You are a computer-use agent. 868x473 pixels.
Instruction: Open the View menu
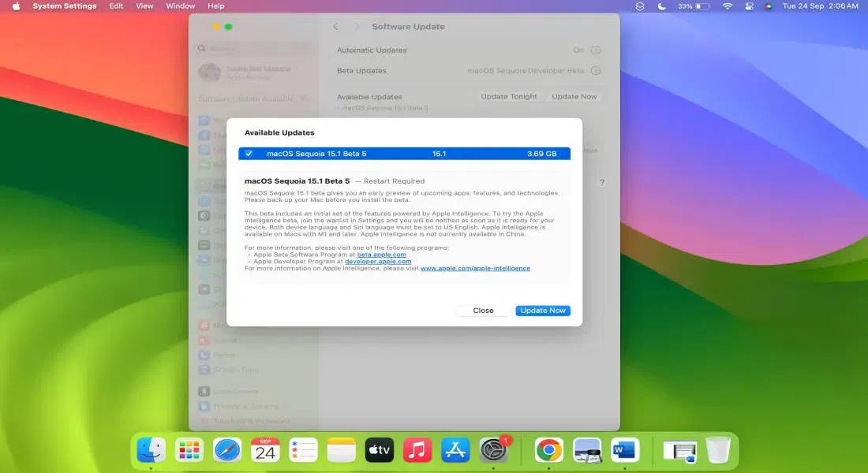coord(144,6)
